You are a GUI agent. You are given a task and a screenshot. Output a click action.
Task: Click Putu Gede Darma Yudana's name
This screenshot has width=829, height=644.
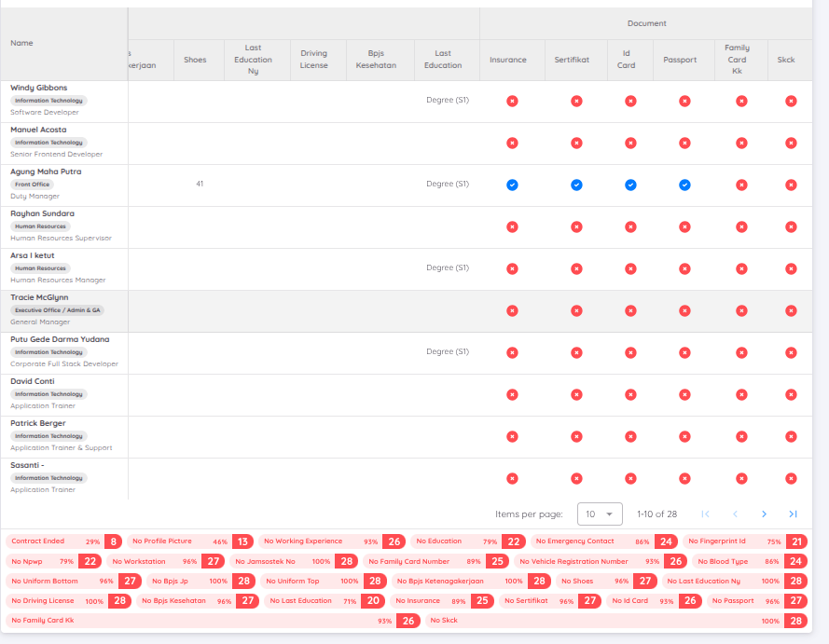click(59, 339)
